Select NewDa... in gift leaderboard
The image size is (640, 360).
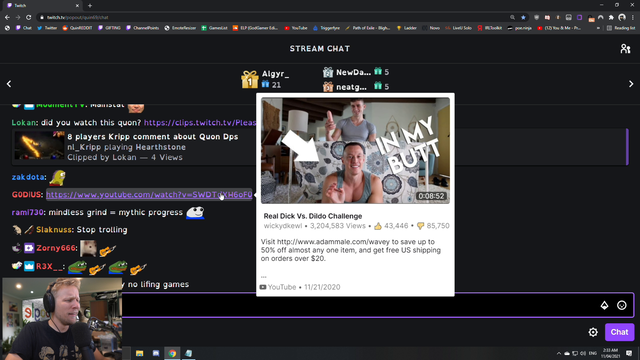pyautogui.click(x=353, y=72)
